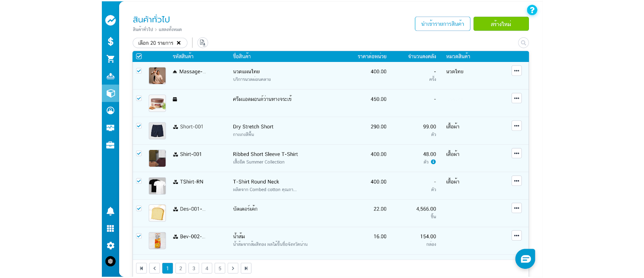
Task: Open the three-dot menu for น้ำส้ม row
Action: click(516, 236)
